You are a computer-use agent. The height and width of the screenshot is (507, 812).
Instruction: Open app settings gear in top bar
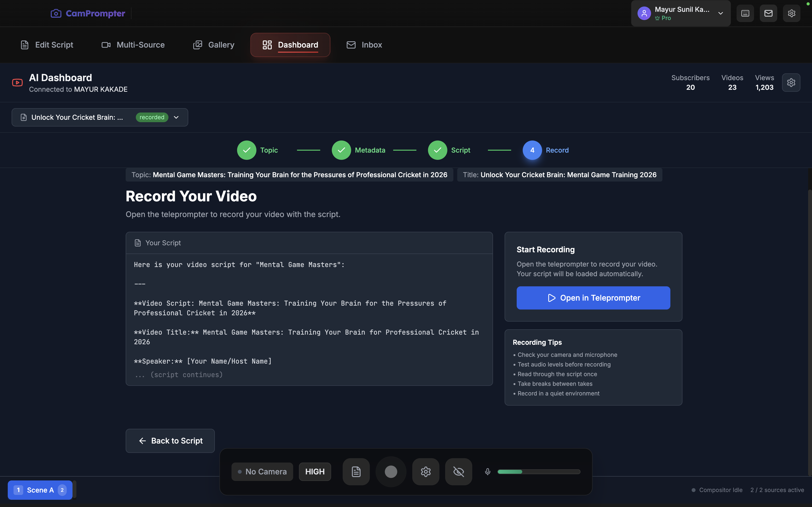[x=791, y=14]
